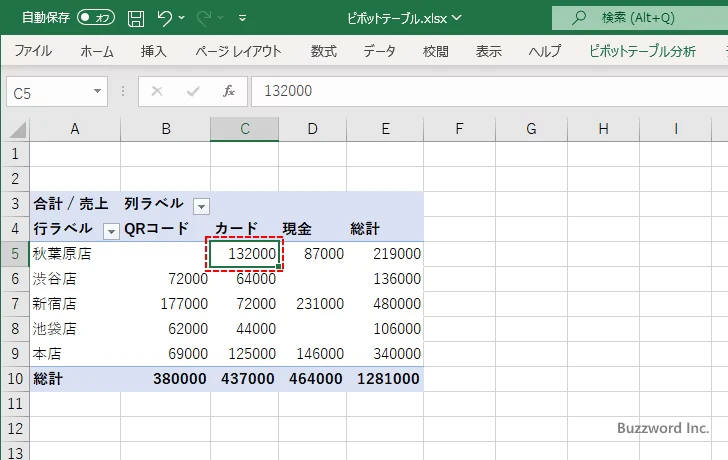Viewport: 728px width, 460px height.
Task: Click the 総計 row label in row 10
Action: (x=75, y=379)
